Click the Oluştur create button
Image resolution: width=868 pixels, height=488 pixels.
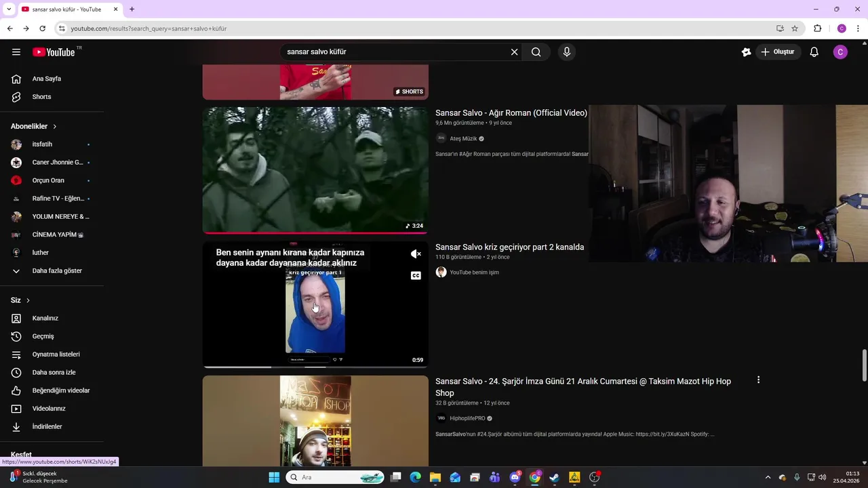pyautogui.click(x=778, y=52)
